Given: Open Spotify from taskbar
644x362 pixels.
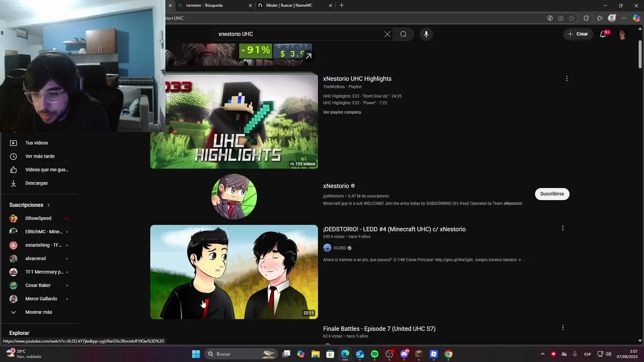Looking at the screenshot, I should coord(374,354).
